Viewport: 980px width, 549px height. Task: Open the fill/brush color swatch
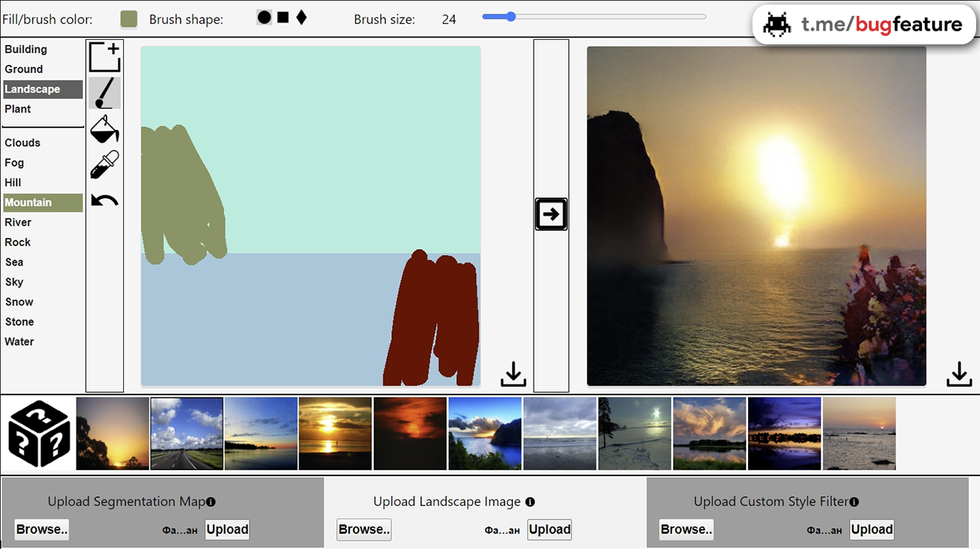coord(129,19)
